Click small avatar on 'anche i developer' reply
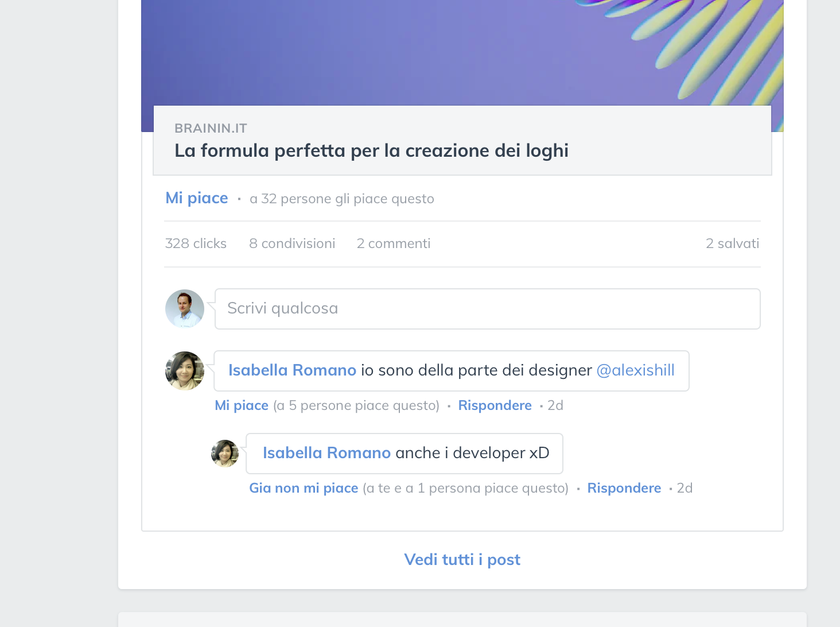The width and height of the screenshot is (840, 627). 225,454
